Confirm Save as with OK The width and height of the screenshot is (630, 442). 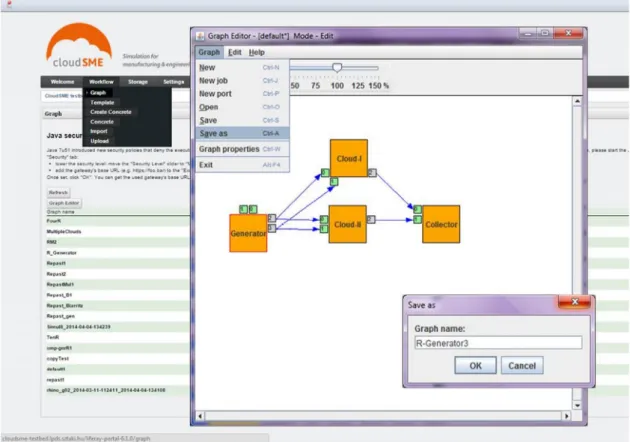475,366
